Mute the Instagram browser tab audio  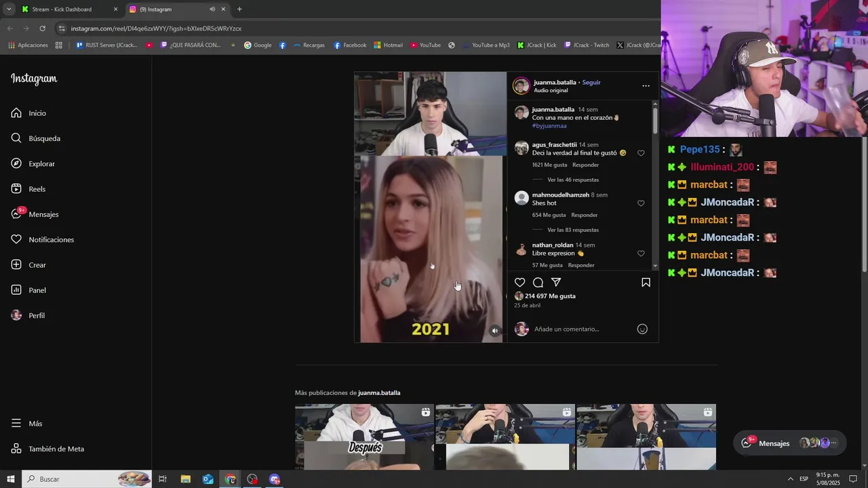(x=212, y=9)
